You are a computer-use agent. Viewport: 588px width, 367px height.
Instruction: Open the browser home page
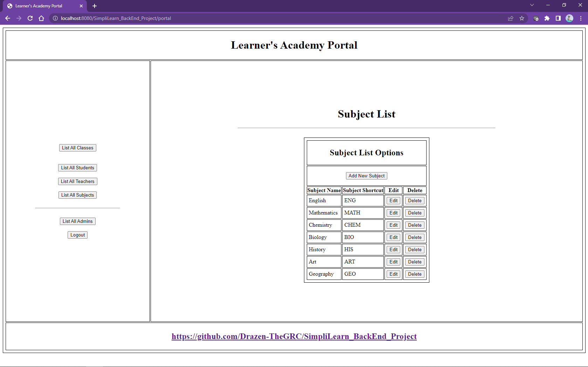tap(41, 18)
